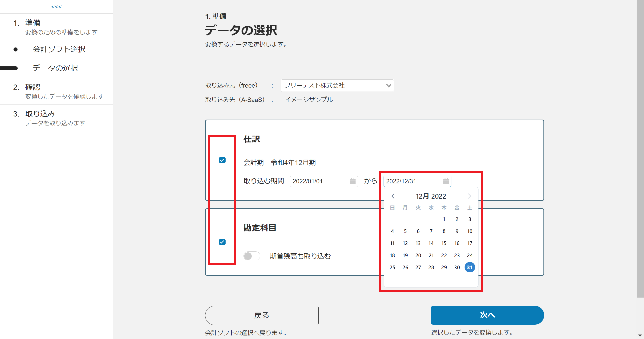644x339 pixels.
Task: Select December 24 in the calendar
Action: point(470,255)
